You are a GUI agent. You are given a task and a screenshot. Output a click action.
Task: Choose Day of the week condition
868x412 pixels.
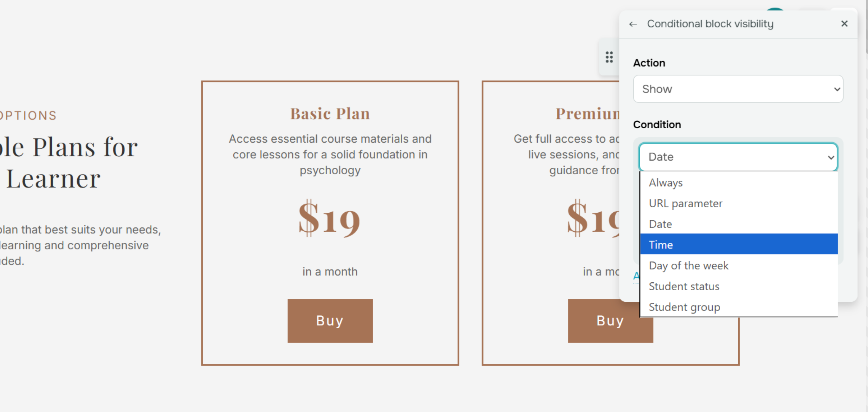point(688,266)
